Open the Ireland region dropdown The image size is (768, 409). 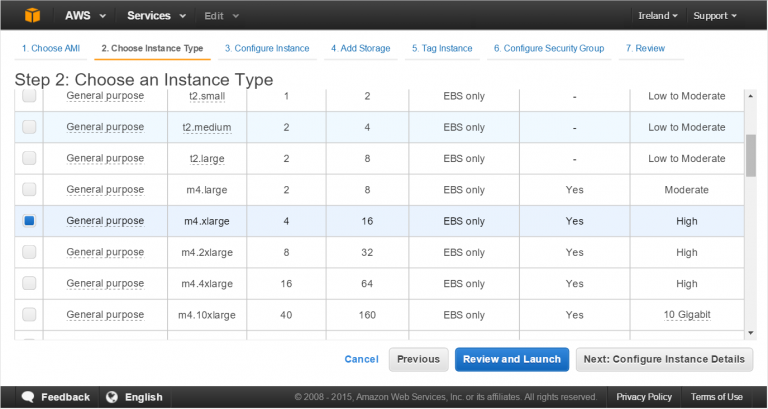tap(658, 16)
